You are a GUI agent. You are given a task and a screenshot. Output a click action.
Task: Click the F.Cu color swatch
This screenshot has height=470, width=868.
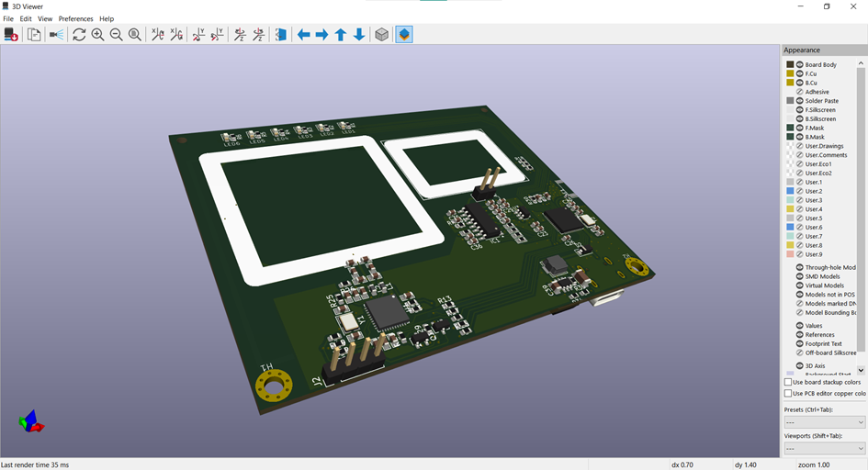pyautogui.click(x=790, y=73)
